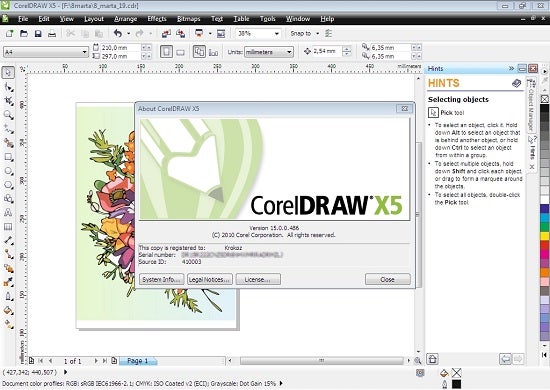Screen dimensions: 550x390
Task: Select the Shape tool
Action: tap(8, 87)
